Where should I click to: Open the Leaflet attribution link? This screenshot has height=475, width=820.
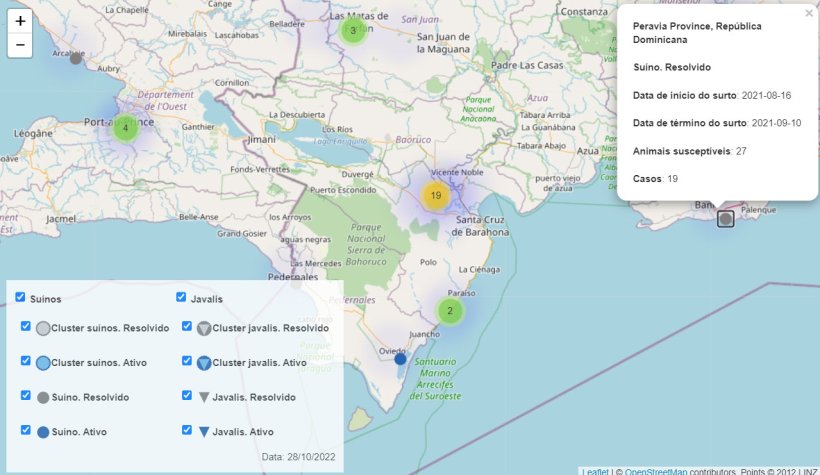coord(594,471)
